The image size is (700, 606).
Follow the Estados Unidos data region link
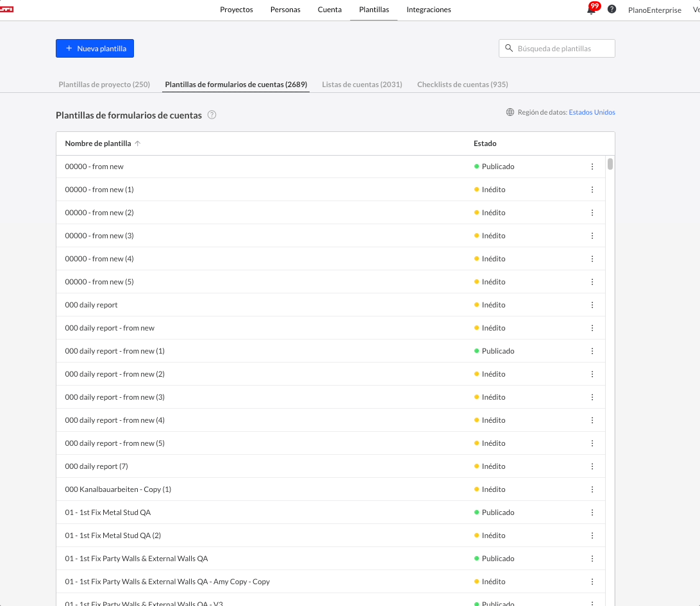point(592,112)
